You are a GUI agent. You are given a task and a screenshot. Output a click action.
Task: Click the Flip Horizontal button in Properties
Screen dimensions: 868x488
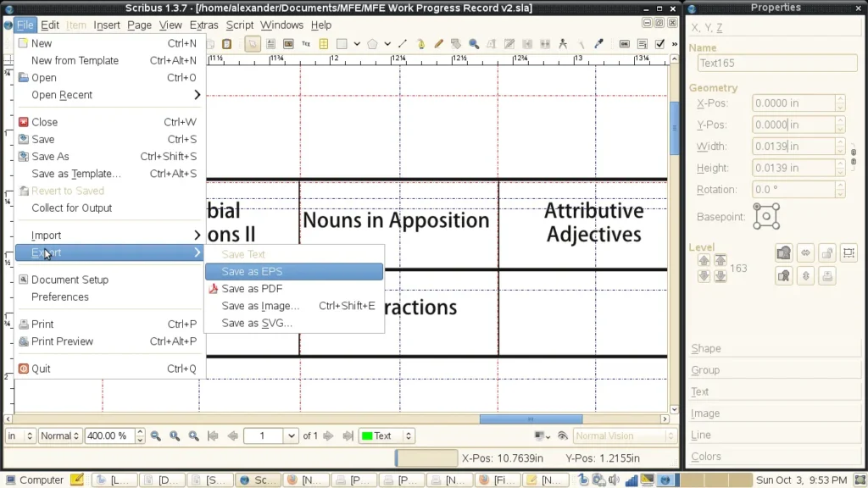pyautogui.click(x=805, y=252)
